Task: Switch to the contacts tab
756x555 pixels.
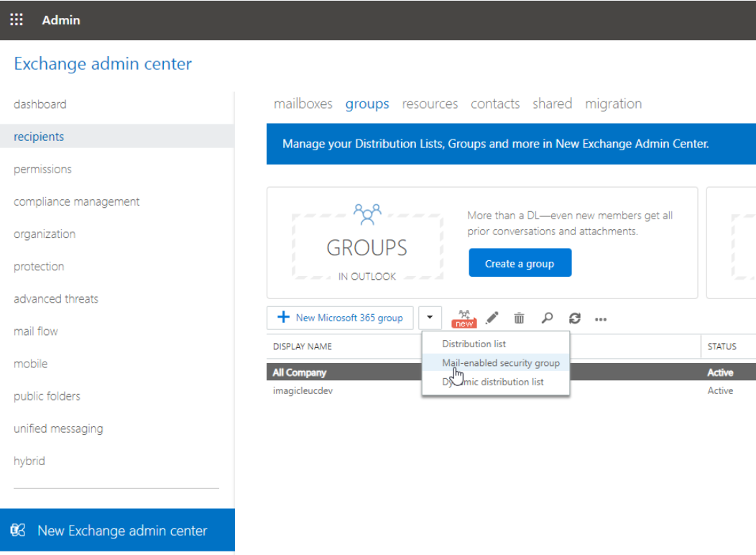Action: pyautogui.click(x=495, y=104)
